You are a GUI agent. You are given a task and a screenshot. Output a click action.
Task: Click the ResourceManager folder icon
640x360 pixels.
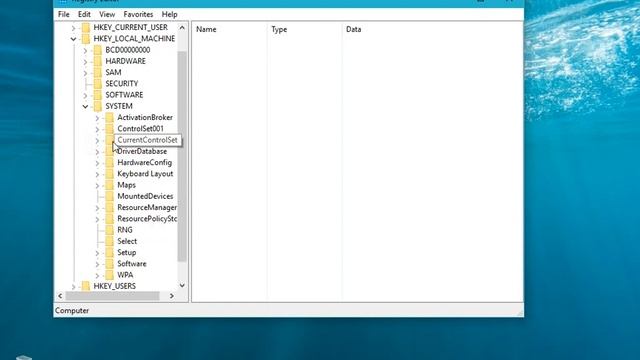109,207
